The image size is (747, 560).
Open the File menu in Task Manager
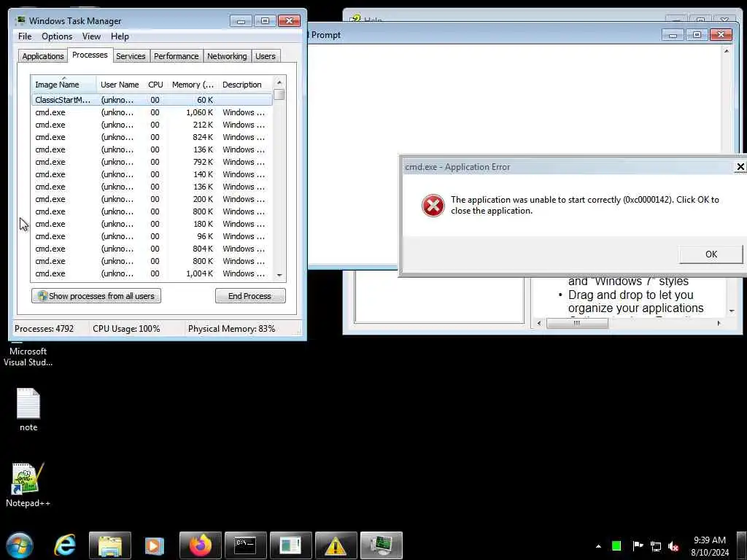(x=25, y=36)
